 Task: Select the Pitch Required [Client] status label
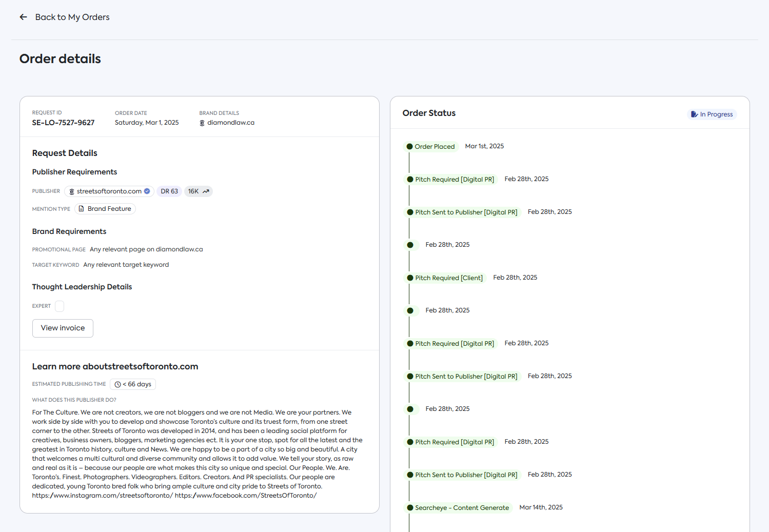[449, 278]
